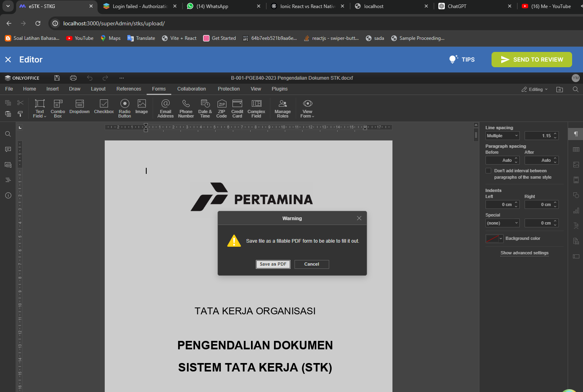Switch to the Insert tab

52,89
